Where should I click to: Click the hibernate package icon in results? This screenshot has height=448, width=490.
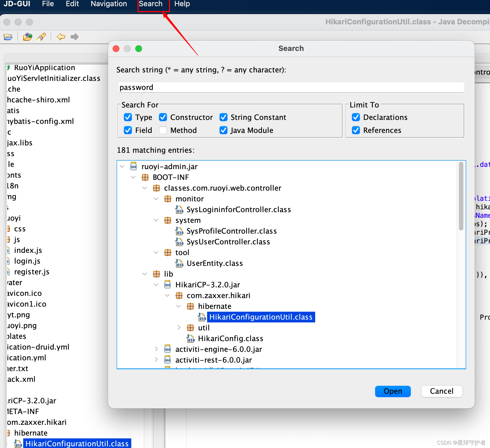(x=190, y=306)
